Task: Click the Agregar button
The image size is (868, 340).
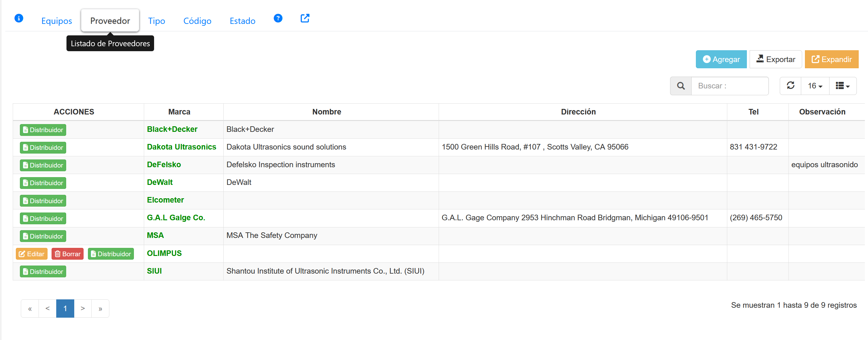Action: (721, 59)
